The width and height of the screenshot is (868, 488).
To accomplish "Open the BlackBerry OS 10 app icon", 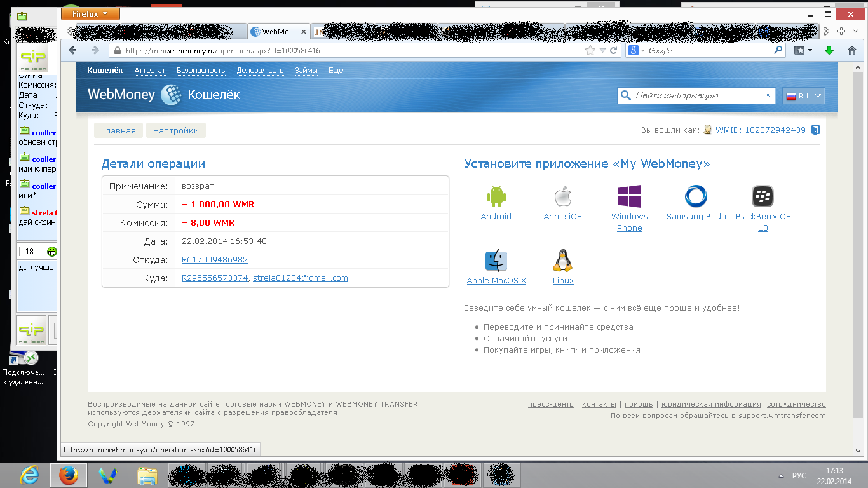I will 763,196.
